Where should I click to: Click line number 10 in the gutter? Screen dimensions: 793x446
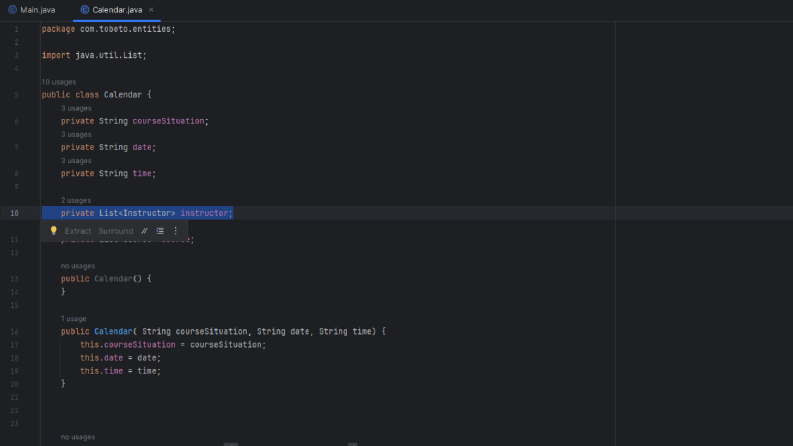(x=14, y=213)
